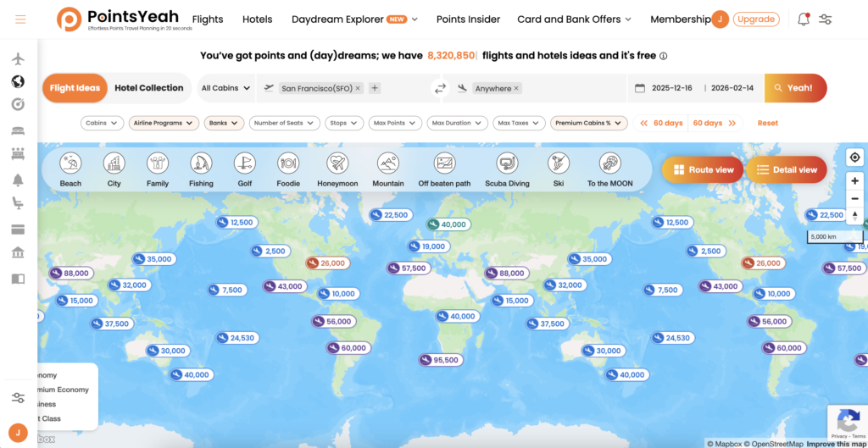Image resolution: width=868 pixels, height=448 pixels.
Task: Click the Yeah! search button
Action: (x=795, y=88)
